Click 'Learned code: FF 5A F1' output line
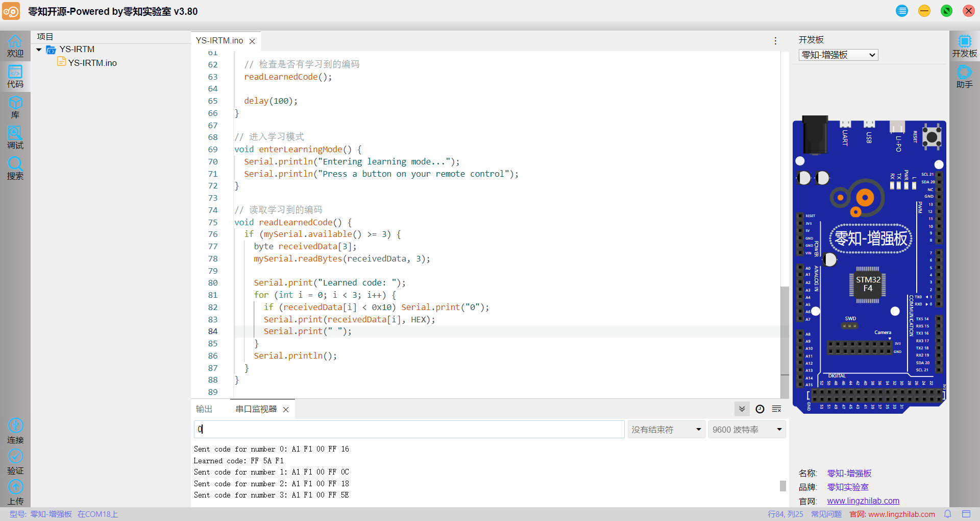Viewport: 980px width, 521px height. pos(238,461)
